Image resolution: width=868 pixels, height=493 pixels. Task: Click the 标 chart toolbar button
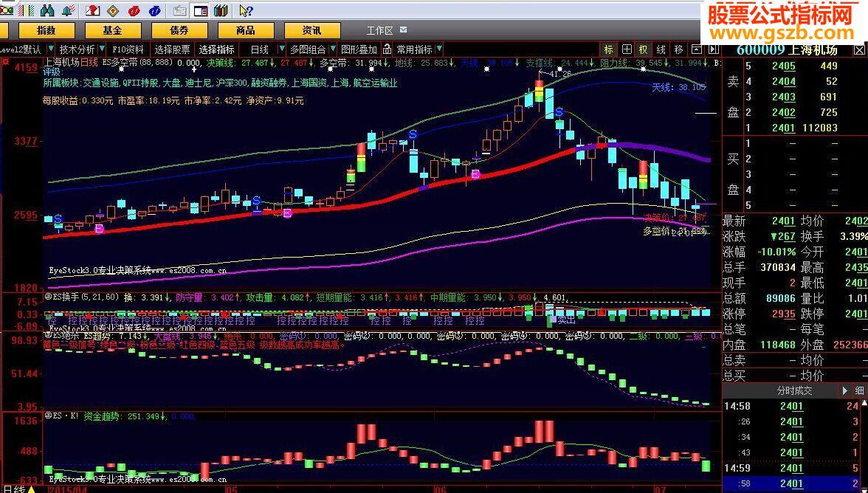[x=608, y=49]
